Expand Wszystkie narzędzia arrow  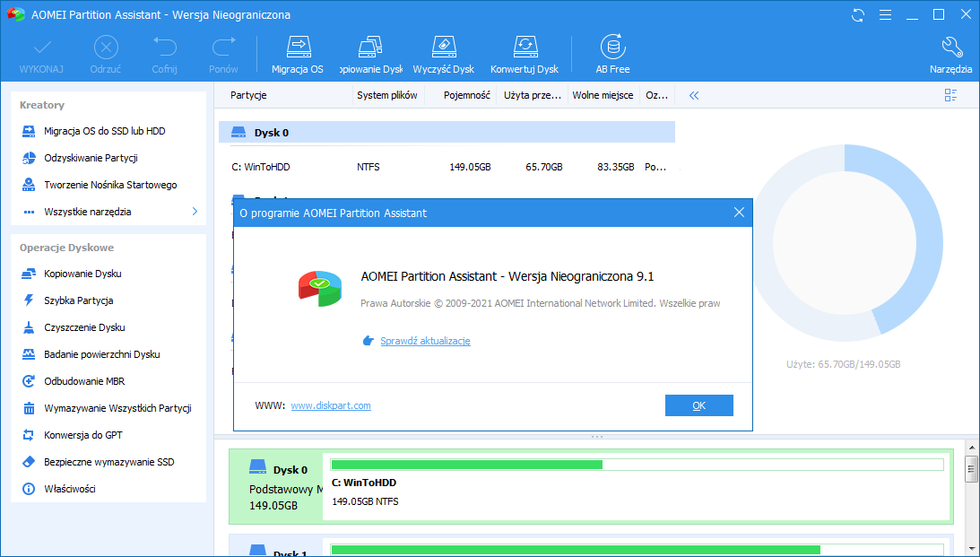(195, 212)
